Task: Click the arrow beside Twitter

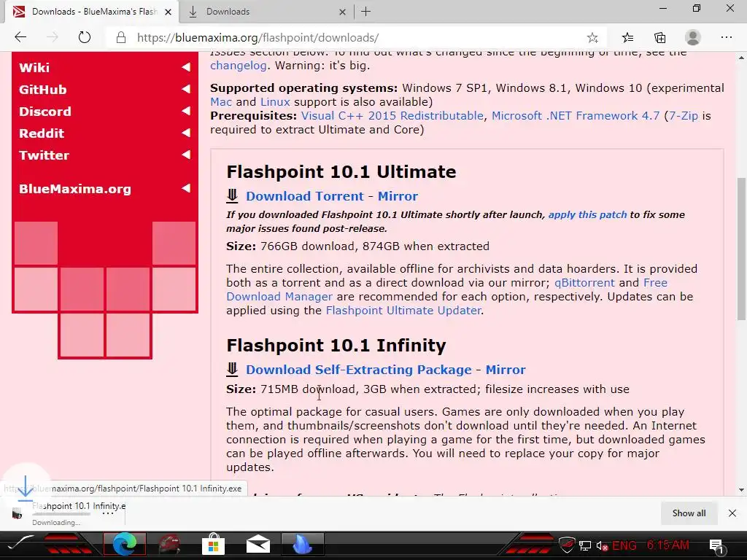Action: (186, 155)
